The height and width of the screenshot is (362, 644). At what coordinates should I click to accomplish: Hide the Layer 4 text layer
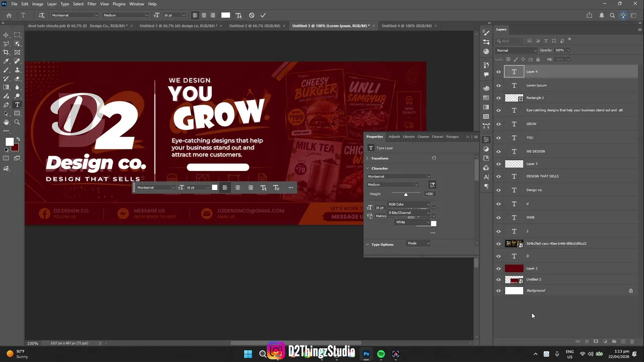coord(499,72)
